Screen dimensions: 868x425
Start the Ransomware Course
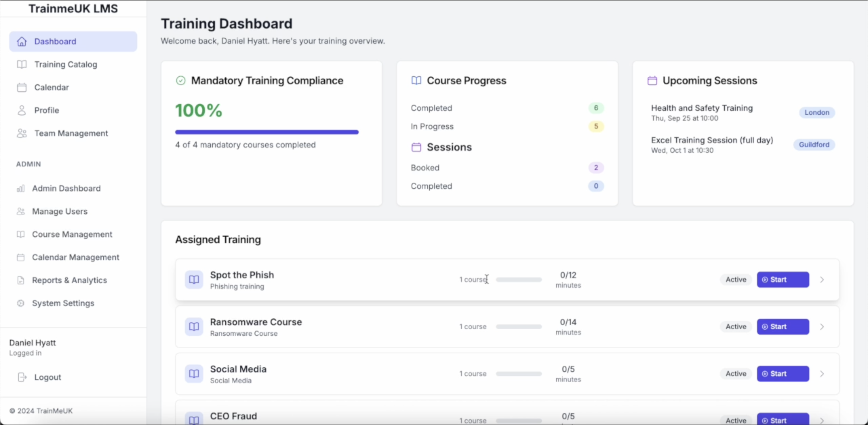pos(783,327)
